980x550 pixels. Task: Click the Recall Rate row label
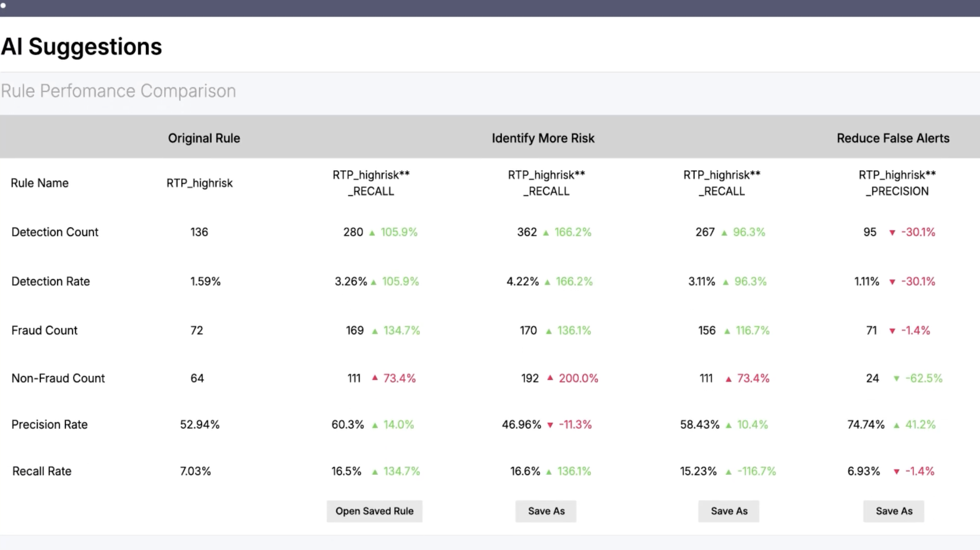(42, 471)
